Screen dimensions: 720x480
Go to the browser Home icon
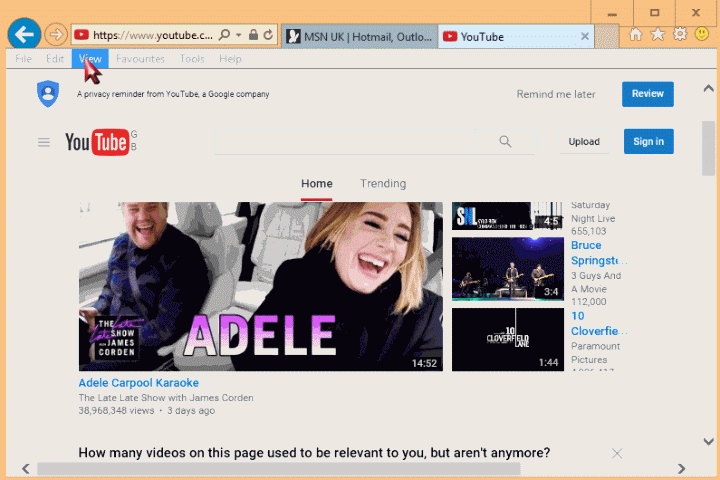pos(636,34)
